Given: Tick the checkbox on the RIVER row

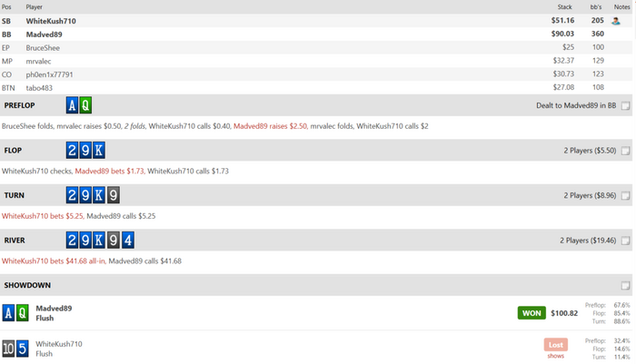Looking at the screenshot, I should coord(625,241).
